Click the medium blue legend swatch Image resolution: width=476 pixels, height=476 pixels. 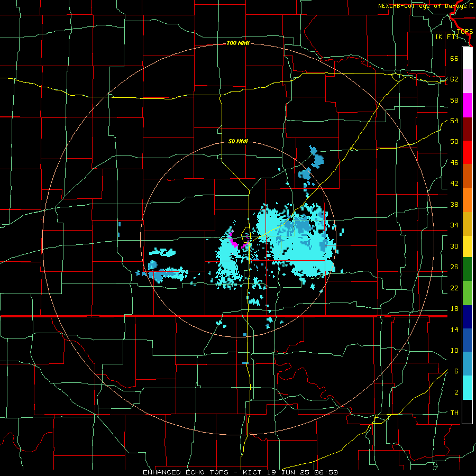(x=467, y=340)
